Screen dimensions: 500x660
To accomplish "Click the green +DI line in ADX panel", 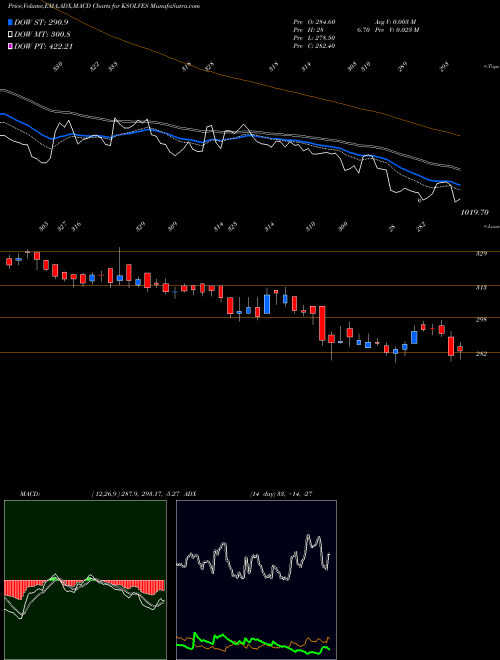I will pos(253,643).
